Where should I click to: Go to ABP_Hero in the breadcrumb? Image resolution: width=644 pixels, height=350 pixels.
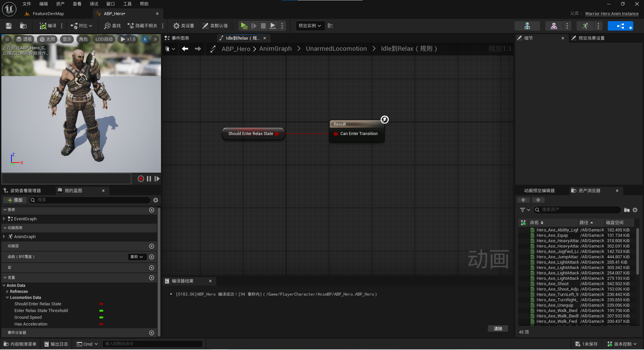[236, 49]
